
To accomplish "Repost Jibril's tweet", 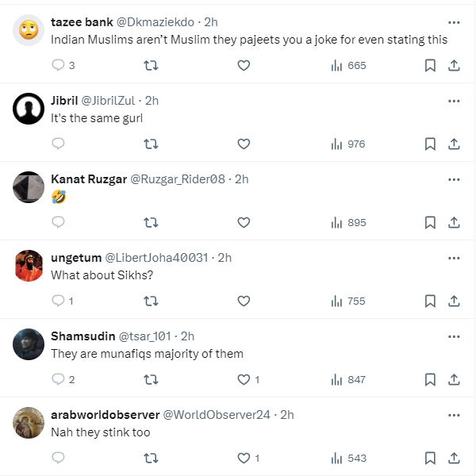I will click(150, 144).
